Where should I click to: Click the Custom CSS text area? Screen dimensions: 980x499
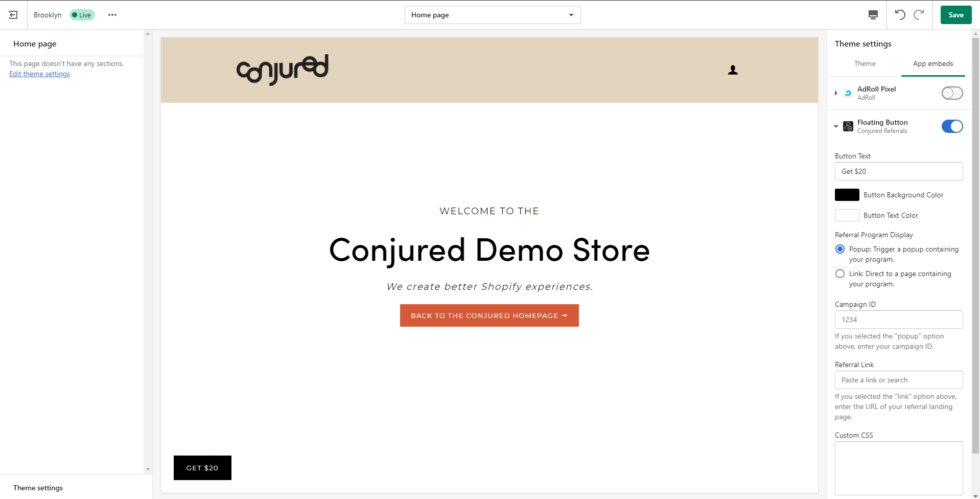898,468
